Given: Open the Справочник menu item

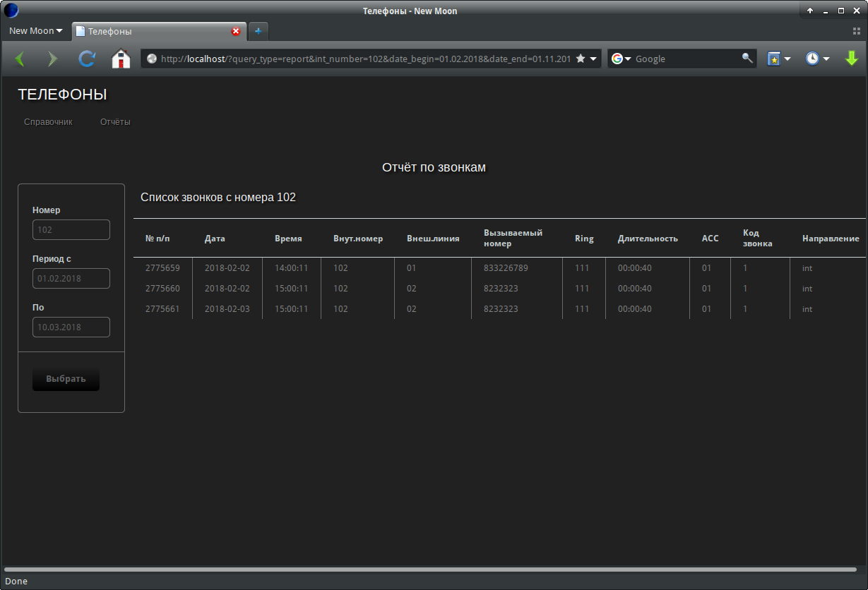Looking at the screenshot, I should 48,122.
